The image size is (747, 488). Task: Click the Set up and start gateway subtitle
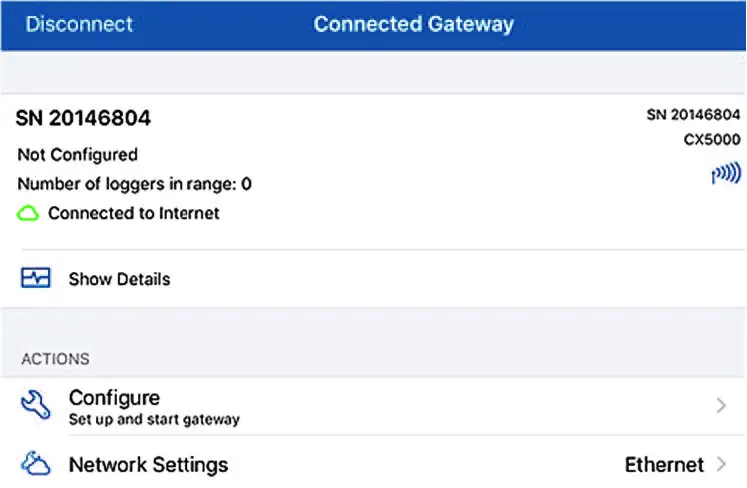pyautogui.click(x=154, y=420)
